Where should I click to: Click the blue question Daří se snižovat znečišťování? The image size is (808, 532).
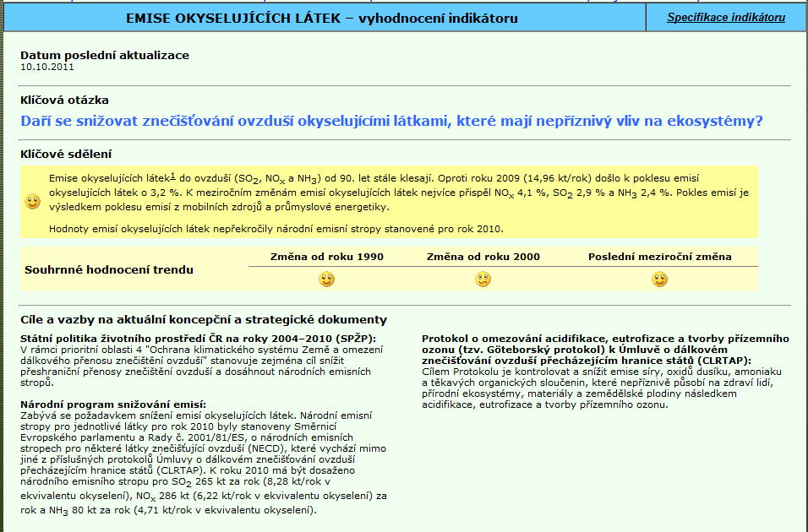391,121
